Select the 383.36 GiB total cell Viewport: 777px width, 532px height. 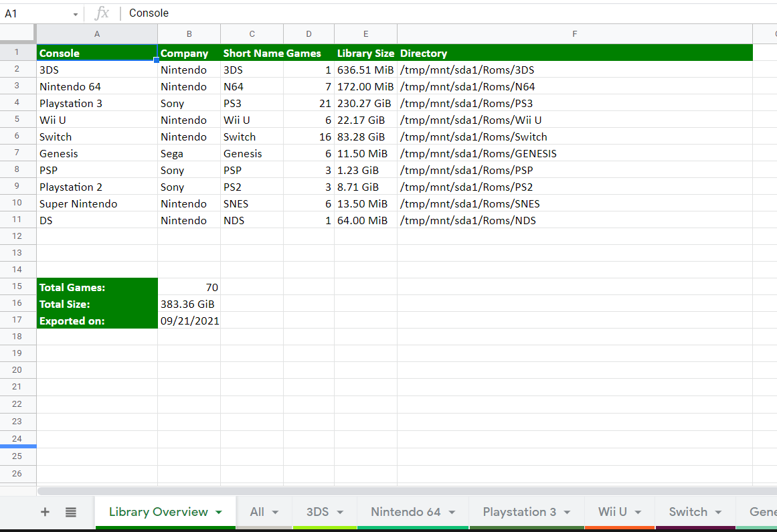coord(189,304)
